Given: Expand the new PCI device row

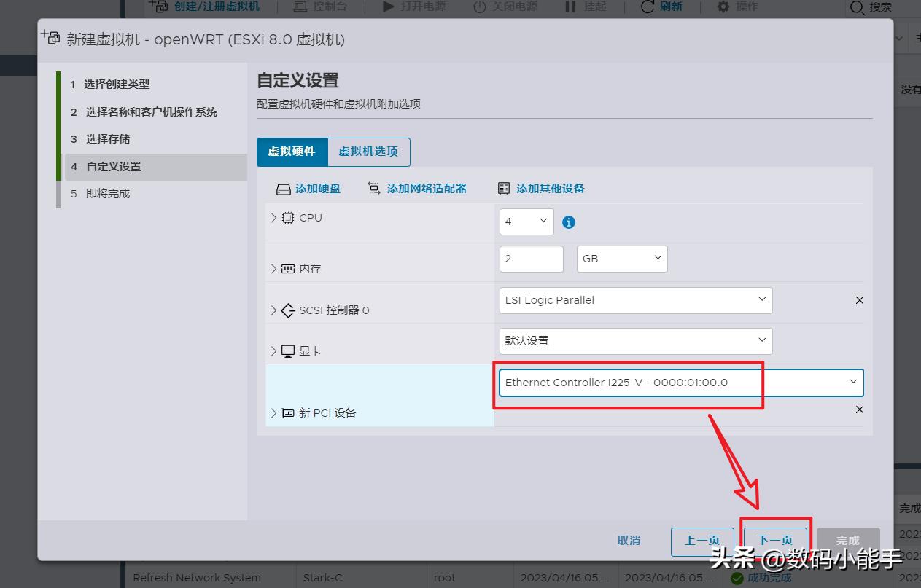Looking at the screenshot, I should (x=274, y=413).
